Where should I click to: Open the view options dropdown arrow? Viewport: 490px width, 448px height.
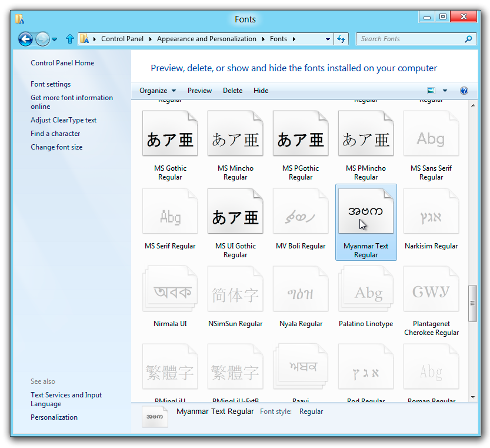[445, 91]
